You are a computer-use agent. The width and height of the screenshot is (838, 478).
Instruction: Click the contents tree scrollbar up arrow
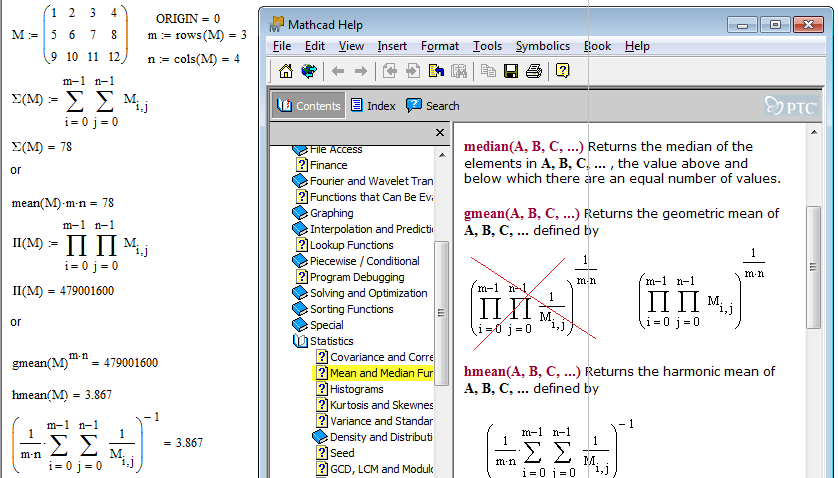[x=442, y=156]
